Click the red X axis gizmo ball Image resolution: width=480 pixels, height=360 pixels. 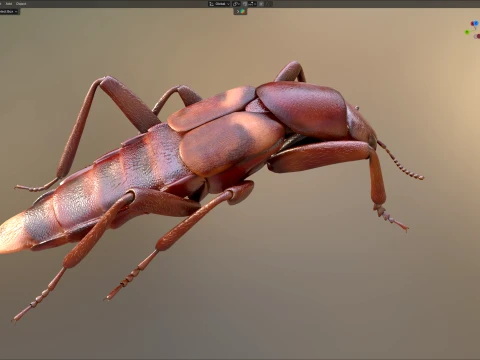472,23
